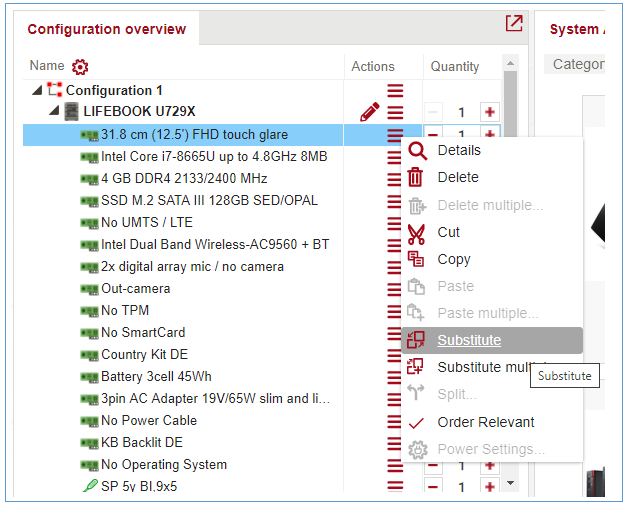Click the scrollbar up arrow
Screen dimensions: 627x507
tap(510, 63)
